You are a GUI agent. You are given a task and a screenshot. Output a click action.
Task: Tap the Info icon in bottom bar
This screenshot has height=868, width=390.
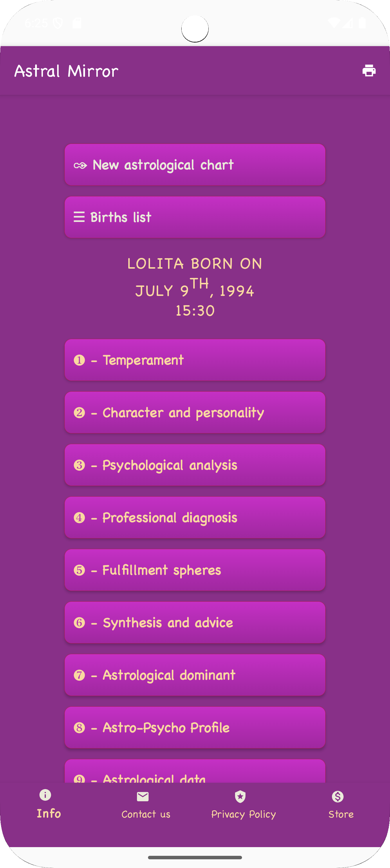coord(45,795)
